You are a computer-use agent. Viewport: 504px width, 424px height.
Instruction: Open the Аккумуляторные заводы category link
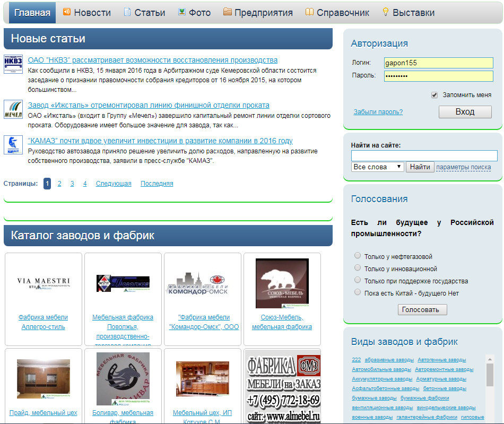[382, 379]
